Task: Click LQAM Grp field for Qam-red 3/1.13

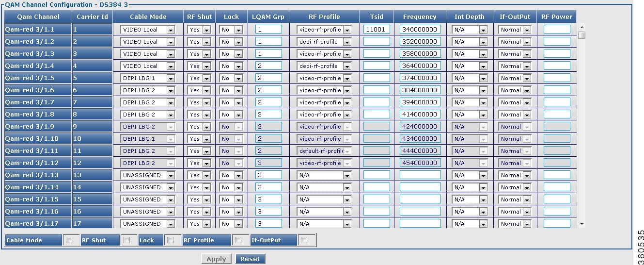Action: [268, 175]
